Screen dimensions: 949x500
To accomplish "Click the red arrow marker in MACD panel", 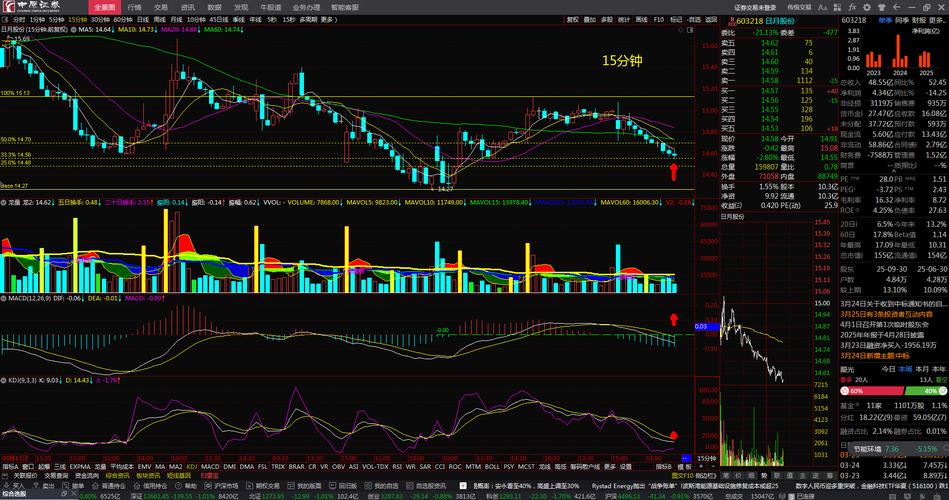I will pyautogui.click(x=674, y=319).
